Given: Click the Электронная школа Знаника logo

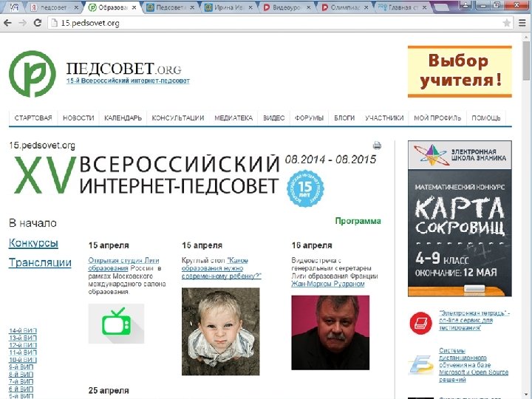Looking at the screenshot, I should [460, 155].
